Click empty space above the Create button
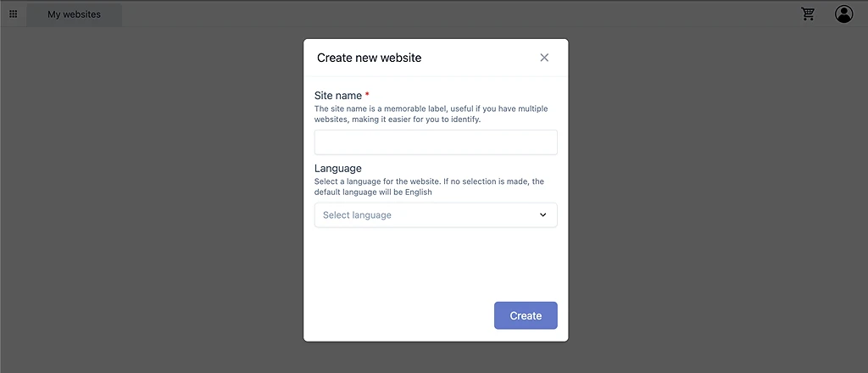 436,263
